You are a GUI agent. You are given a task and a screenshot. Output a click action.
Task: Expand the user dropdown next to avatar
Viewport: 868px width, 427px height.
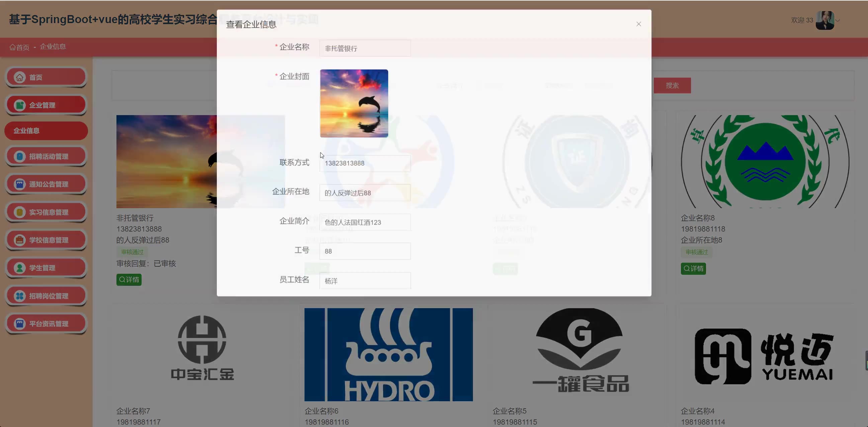coord(838,20)
